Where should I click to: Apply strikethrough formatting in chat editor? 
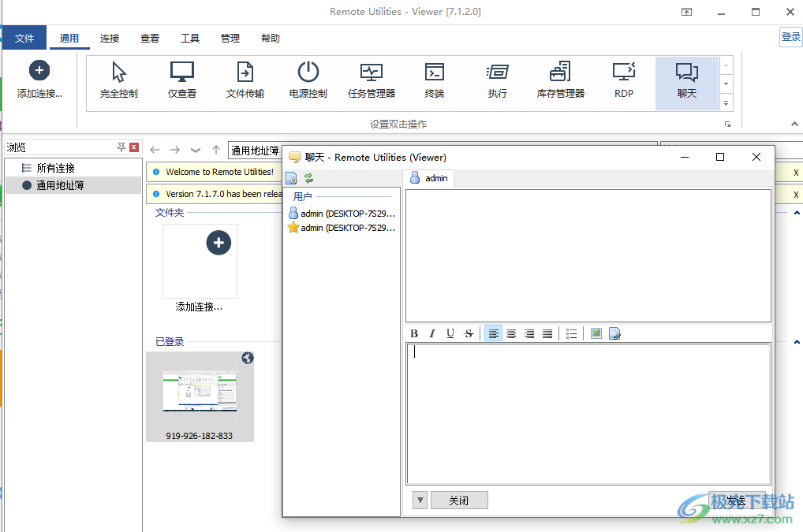468,333
